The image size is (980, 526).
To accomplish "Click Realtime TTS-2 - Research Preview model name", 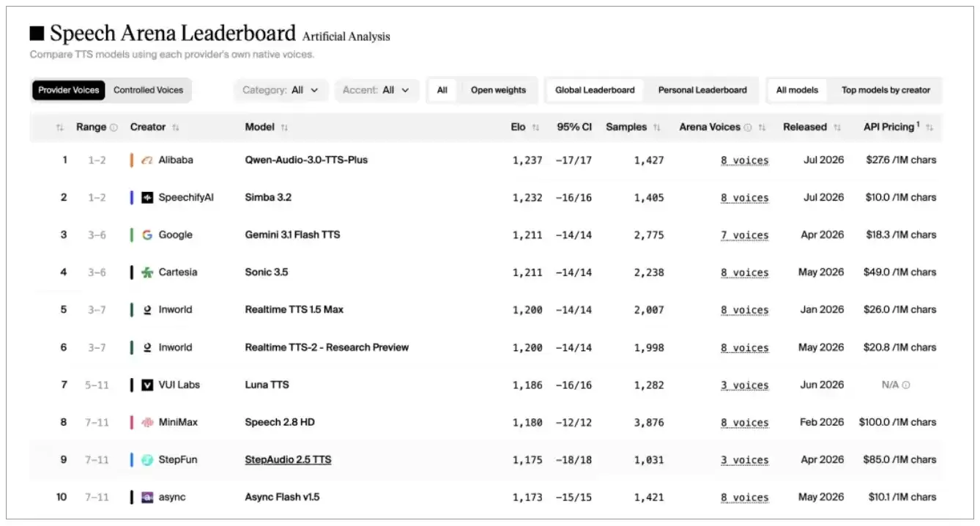I will [327, 347].
